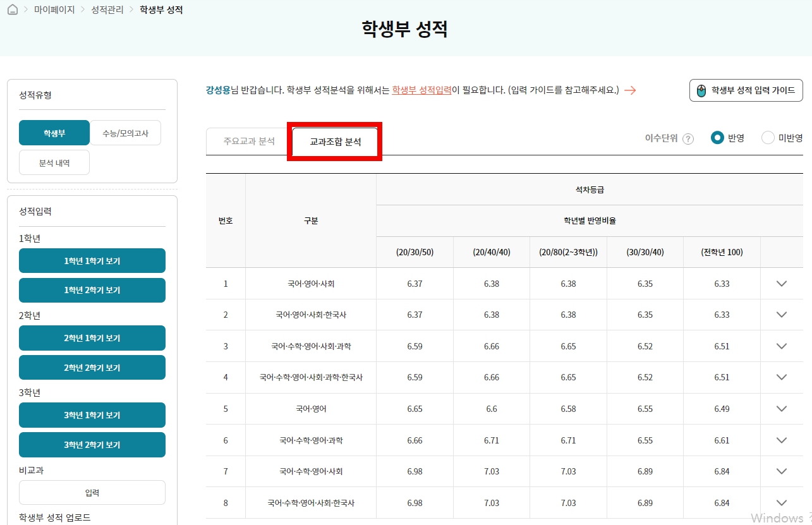The height and width of the screenshot is (525, 812).
Task: Click 6.61 value in 국어·수학·영어·과학 row
Action: [x=722, y=440]
